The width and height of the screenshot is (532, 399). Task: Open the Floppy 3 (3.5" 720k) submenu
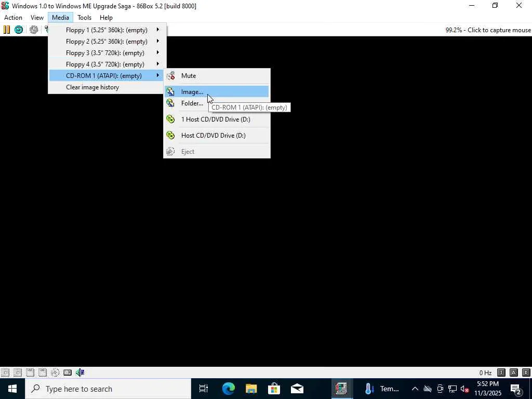pyautogui.click(x=107, y=53)
